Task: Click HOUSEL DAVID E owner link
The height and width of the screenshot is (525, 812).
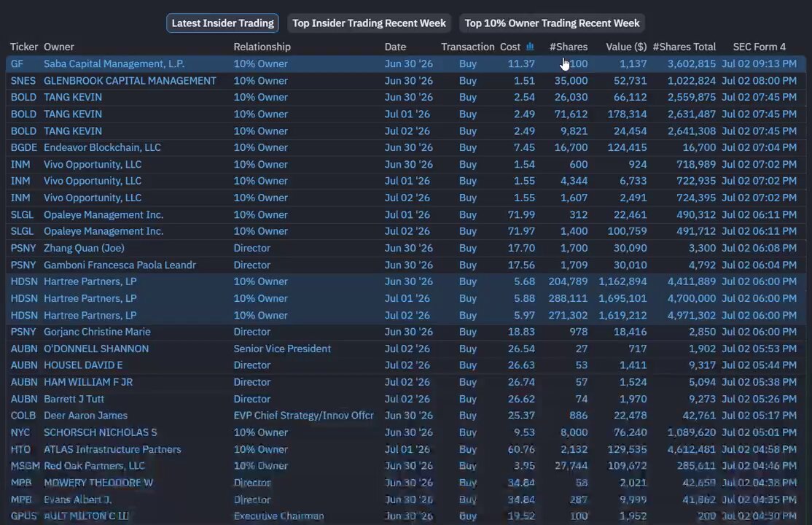Action: point(83,365)
